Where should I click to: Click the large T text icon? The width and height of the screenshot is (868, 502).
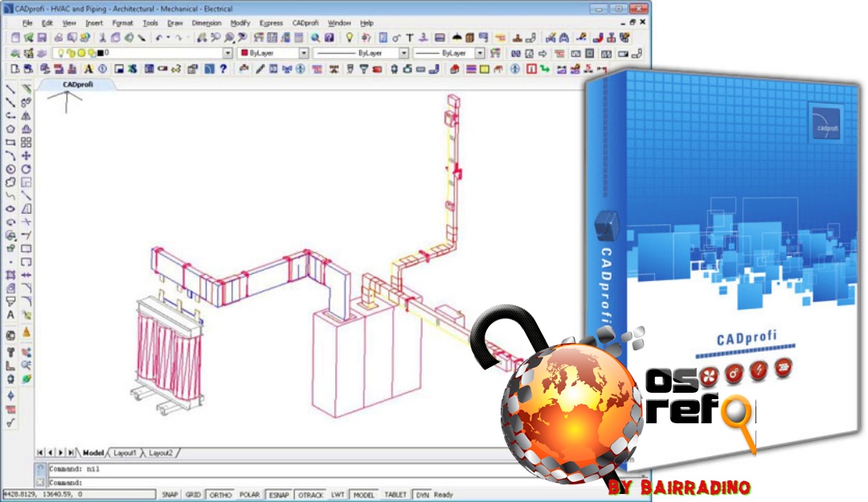point(410,38)
